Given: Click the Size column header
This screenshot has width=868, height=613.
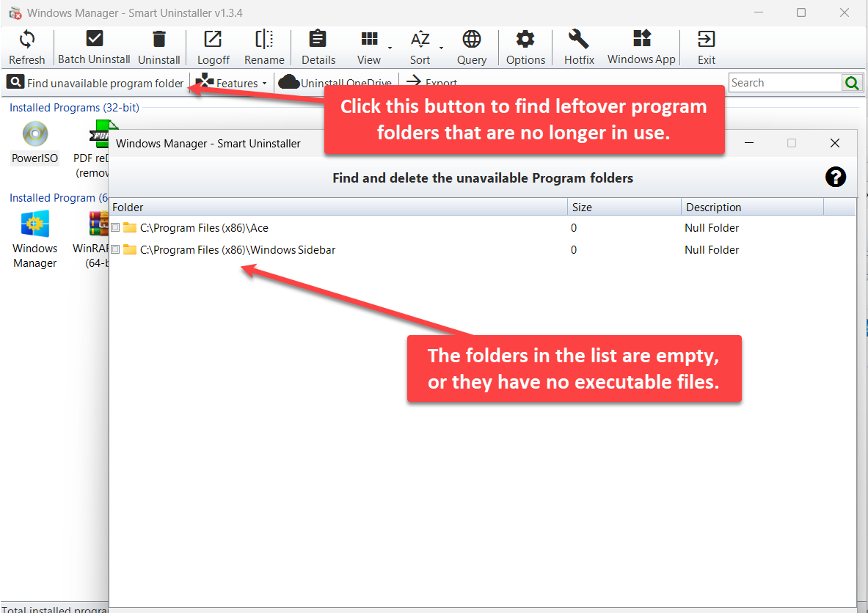Looking at the screenshot, I should [x=624, y=208].
